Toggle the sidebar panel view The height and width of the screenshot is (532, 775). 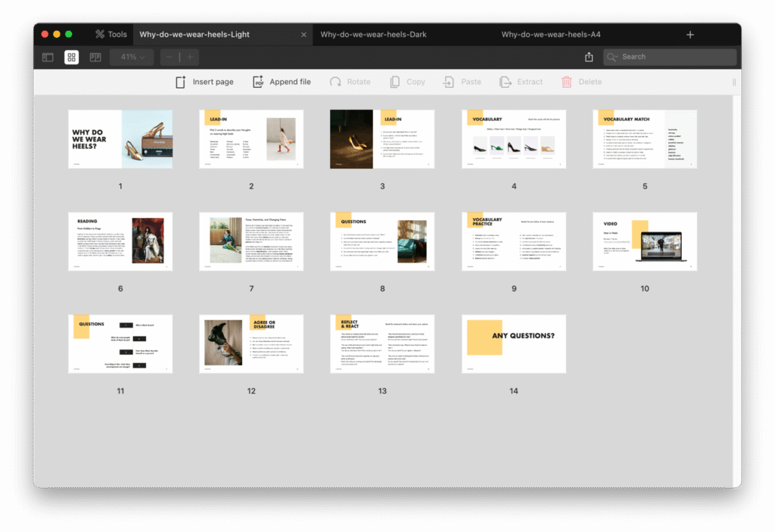coord(48,57)
